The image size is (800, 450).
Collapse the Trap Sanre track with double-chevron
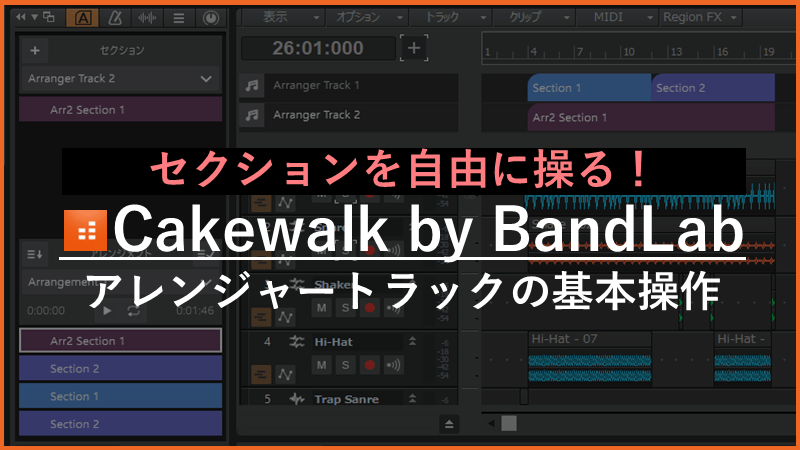click(412, 398)
